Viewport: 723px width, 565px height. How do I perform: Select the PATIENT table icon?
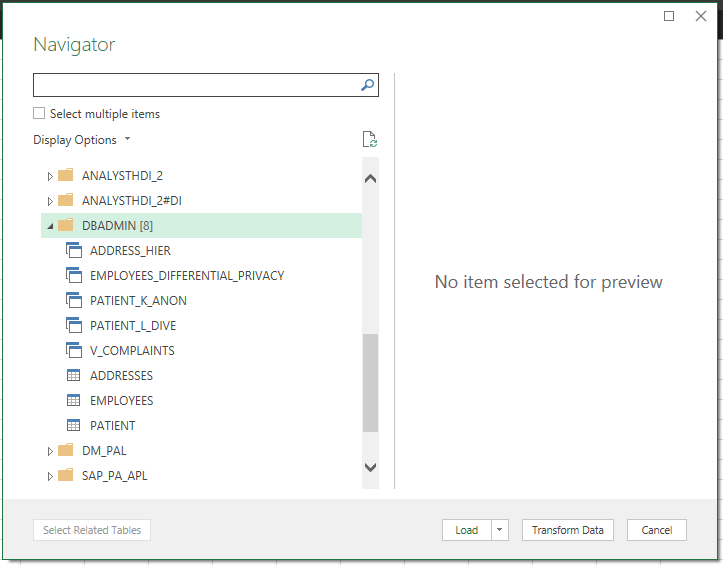(74, 425)
